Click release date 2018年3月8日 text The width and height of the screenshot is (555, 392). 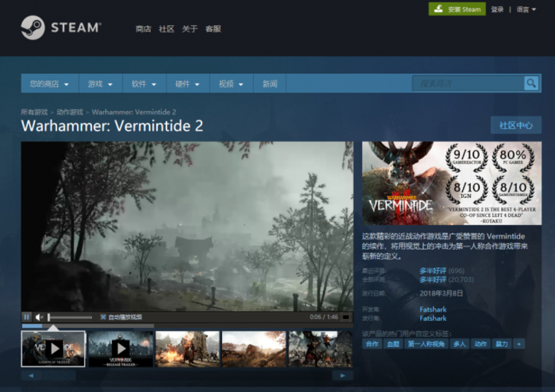click(x=441, y=293)
